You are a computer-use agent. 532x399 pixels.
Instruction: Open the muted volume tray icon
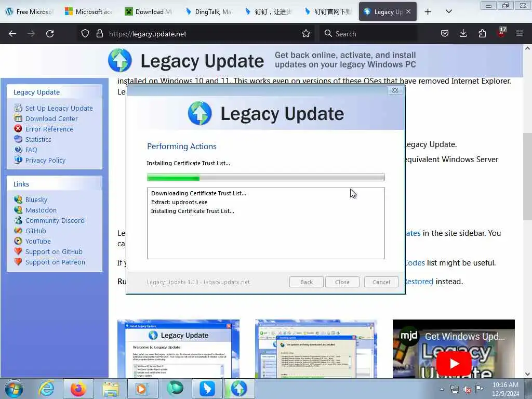click(467, 390)
